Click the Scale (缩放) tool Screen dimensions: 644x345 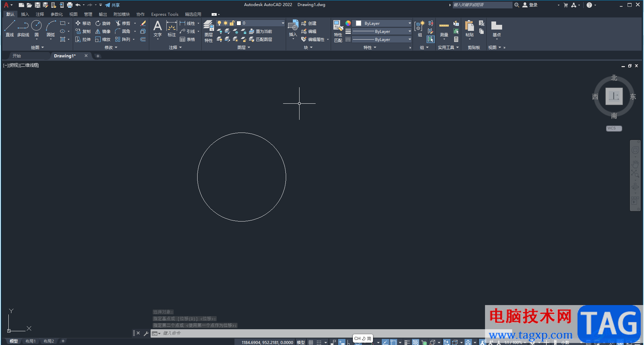click(x=103, y=39)
